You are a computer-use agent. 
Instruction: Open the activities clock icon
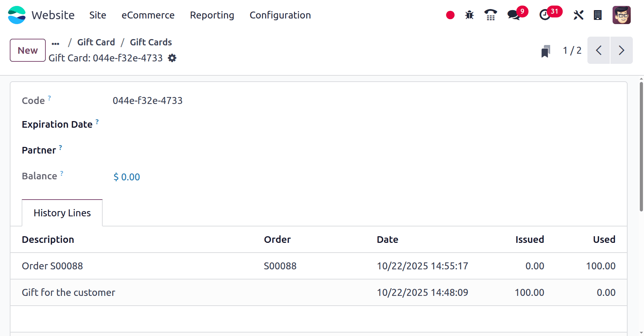545,15
